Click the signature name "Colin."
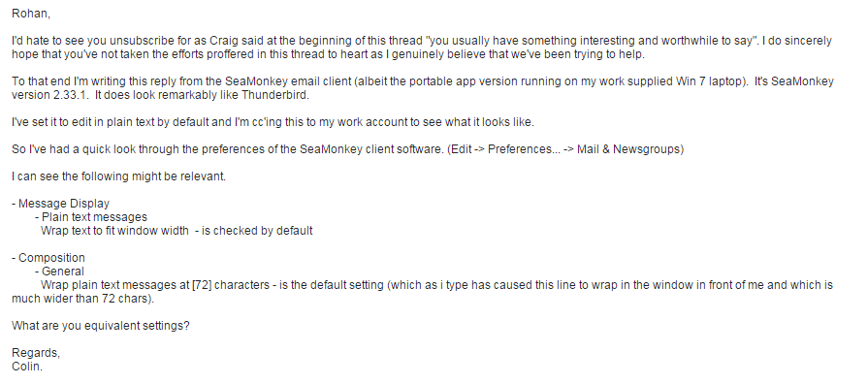The height and width of the screenshot is (384, 868). point(27,367)
